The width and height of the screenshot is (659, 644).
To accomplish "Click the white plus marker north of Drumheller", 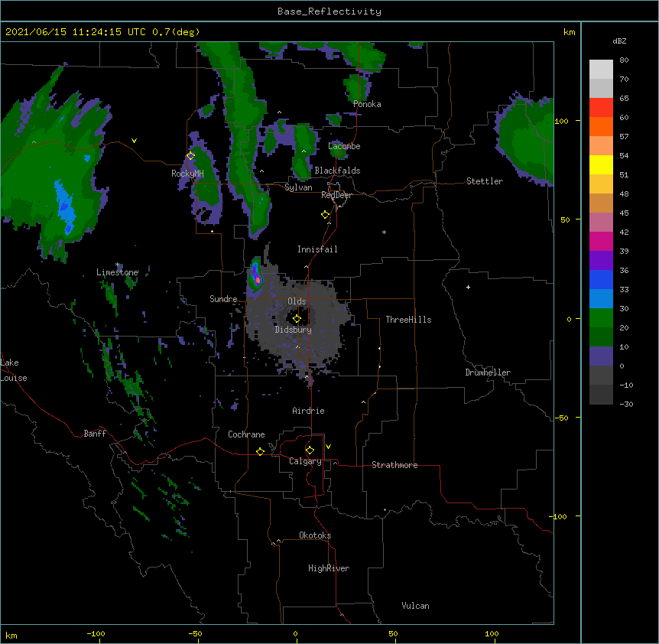I will click(x=468, y=287).
